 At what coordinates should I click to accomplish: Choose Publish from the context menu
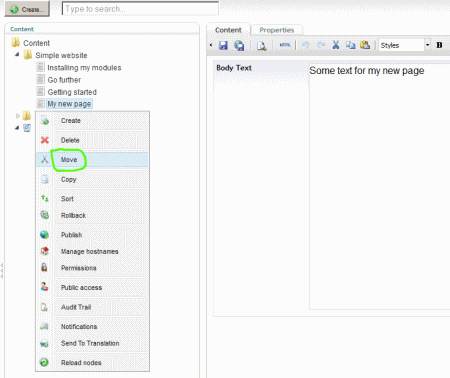(92, 235)
